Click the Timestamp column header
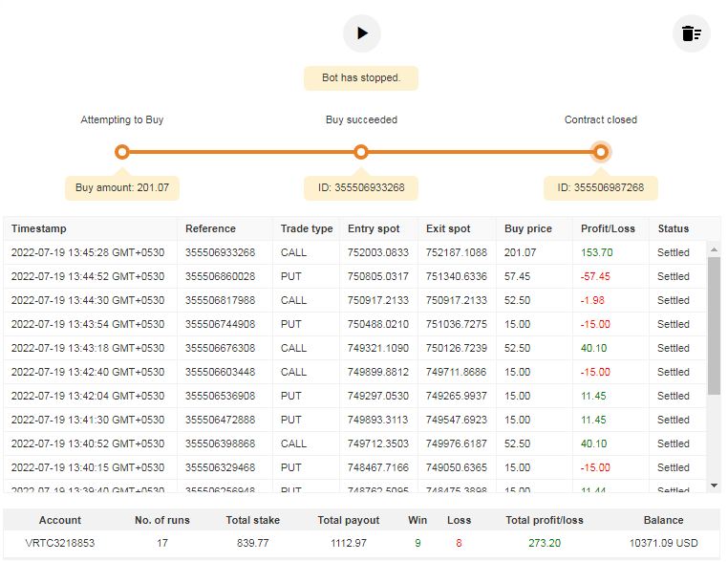The image size is (728, 562). point(39,229)
